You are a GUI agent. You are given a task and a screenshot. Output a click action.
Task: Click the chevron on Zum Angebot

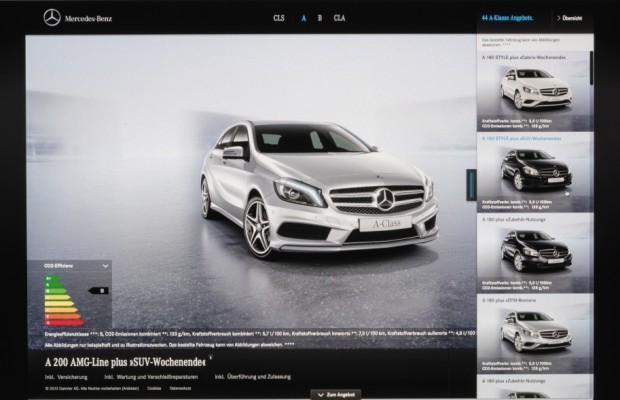point(321,395)
